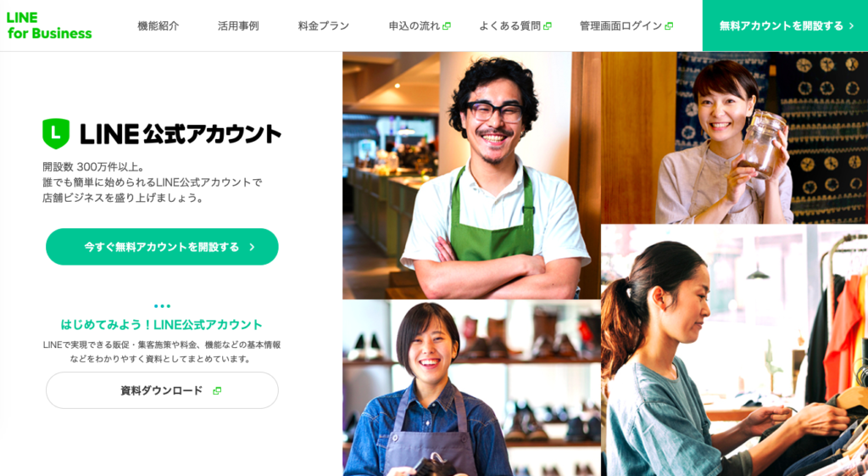The width and height of the screenshot is (868, 476).
Task: Click external link icon beside 申込の流れ
Action: 447,26
